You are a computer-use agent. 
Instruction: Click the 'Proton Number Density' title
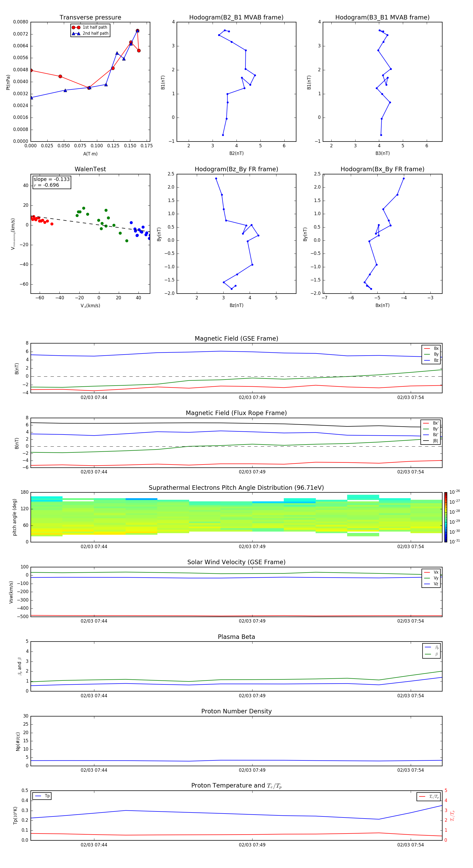[x=236, y=711]
